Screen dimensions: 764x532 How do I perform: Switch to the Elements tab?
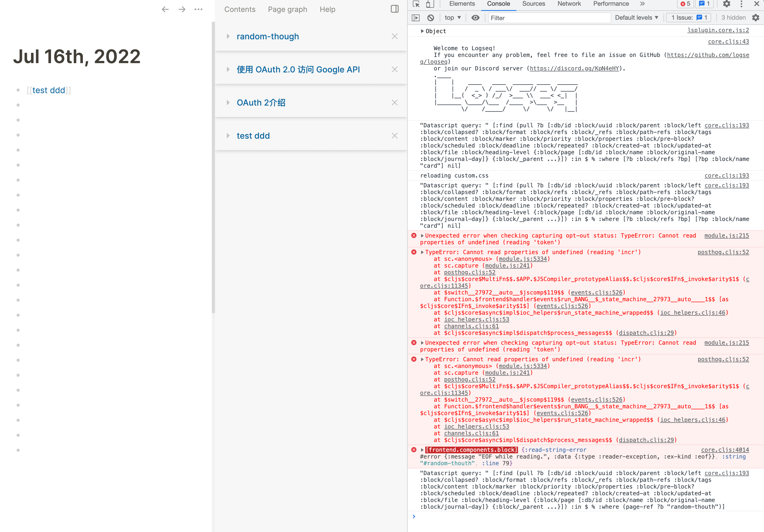462,4
